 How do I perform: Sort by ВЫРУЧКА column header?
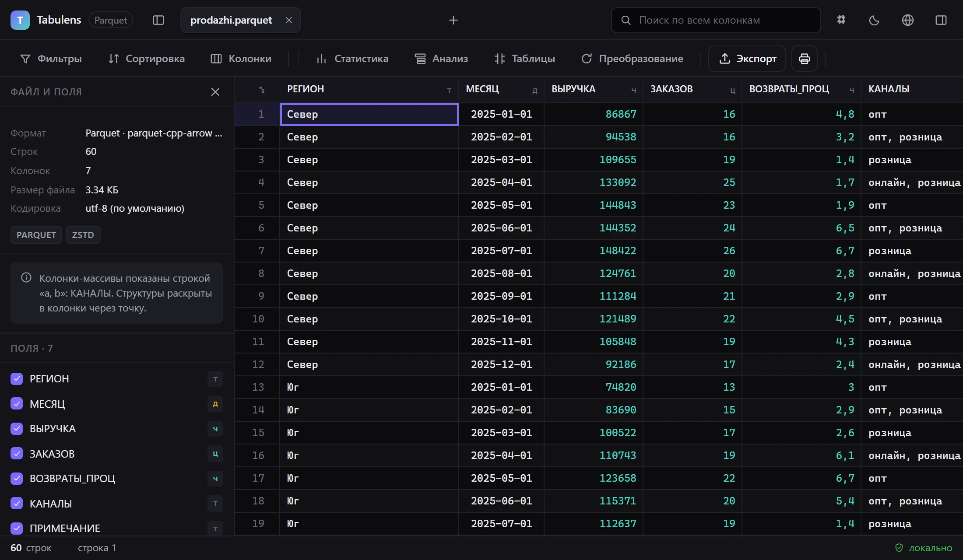594,89
